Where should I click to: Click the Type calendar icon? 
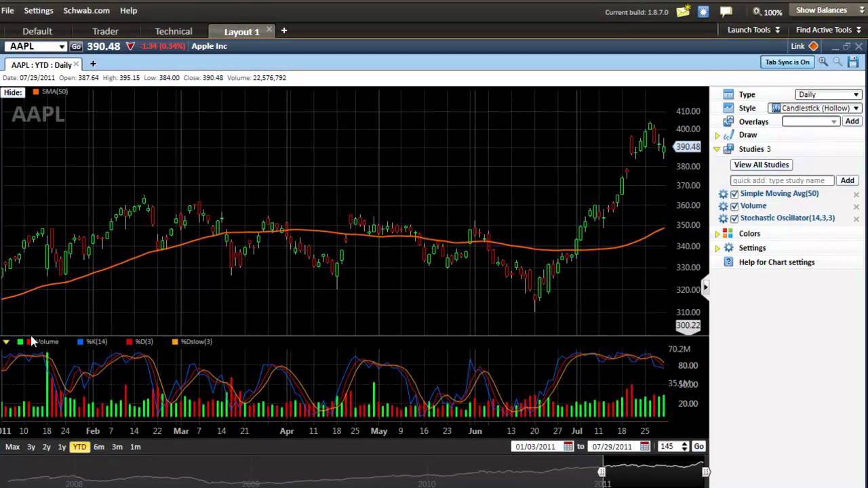(728, 94)
